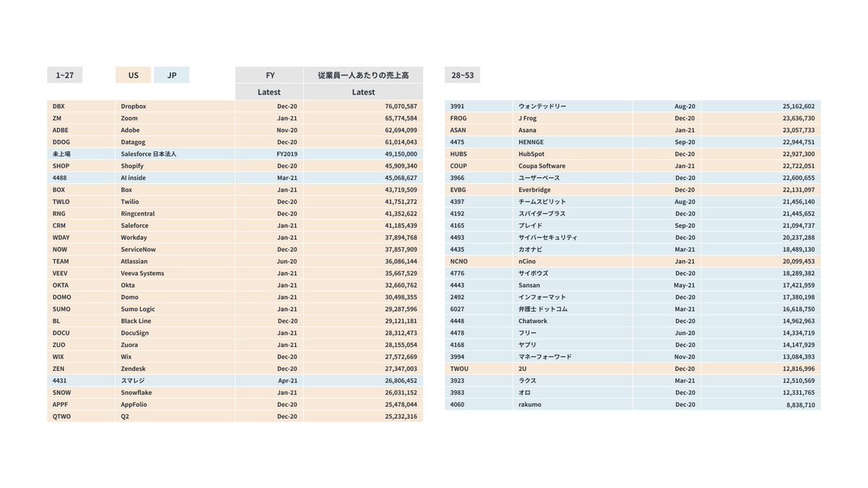Click the AI inside row name

pyautogui.click(x=134, y=178)
